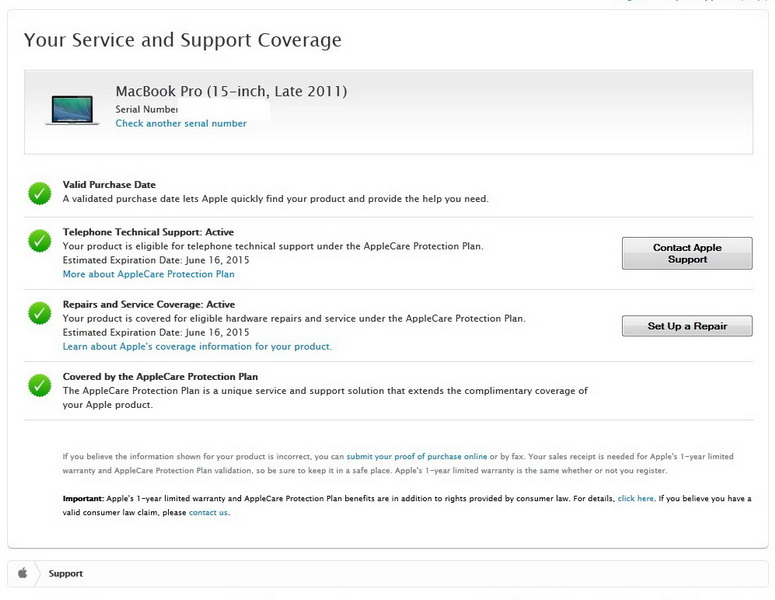Click the green checkmark beside Covered by AppleCare

tap(40, 384)
